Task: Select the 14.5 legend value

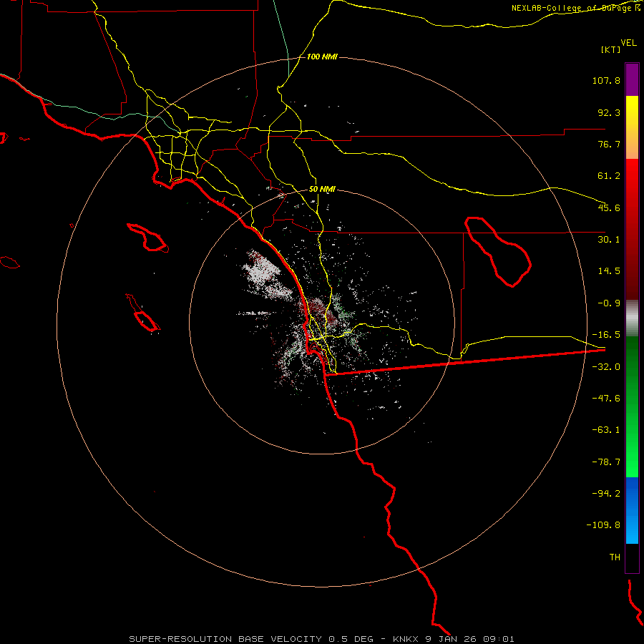Action: tap(609, 271)
